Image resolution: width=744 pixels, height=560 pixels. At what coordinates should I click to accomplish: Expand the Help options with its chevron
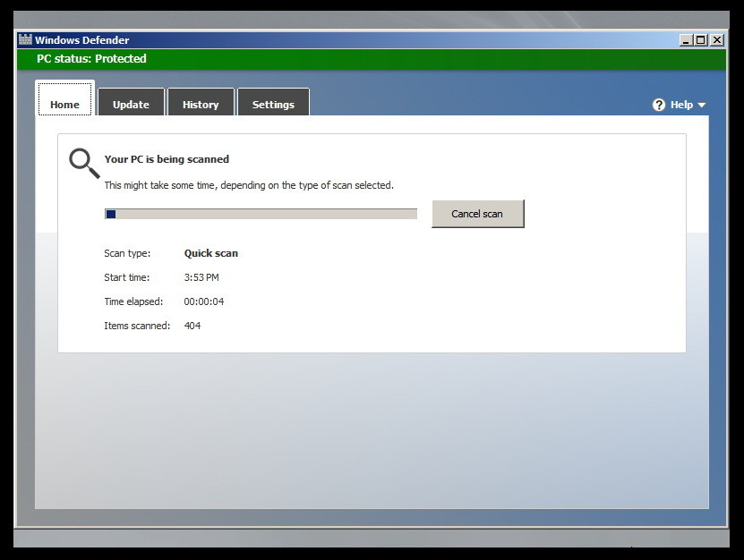(701, 105)
